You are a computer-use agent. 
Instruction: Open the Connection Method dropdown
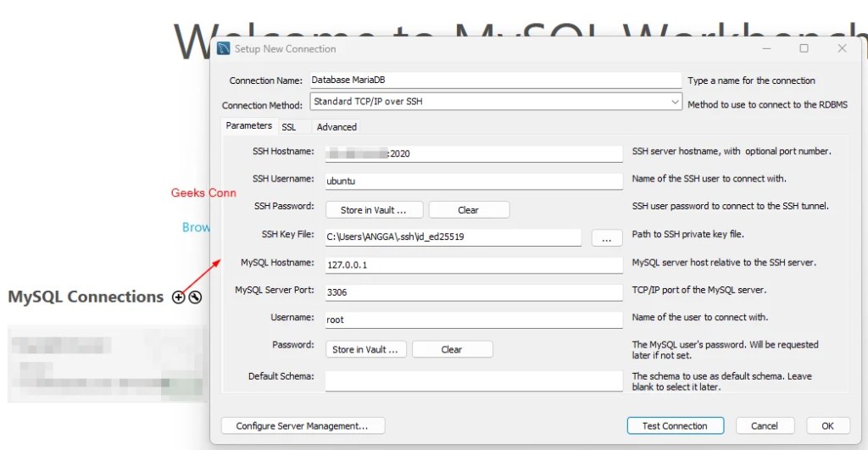click(x=495, y=102)
